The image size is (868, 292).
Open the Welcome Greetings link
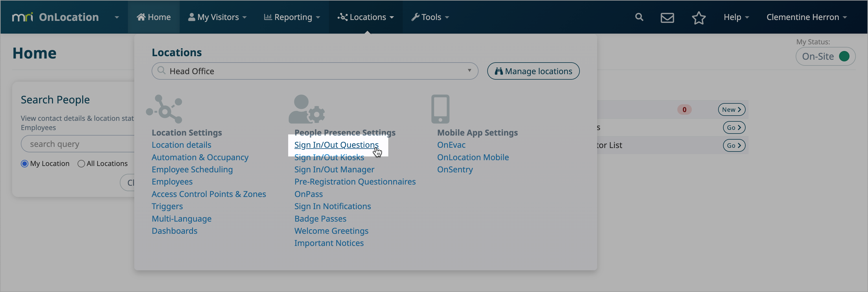331,231
